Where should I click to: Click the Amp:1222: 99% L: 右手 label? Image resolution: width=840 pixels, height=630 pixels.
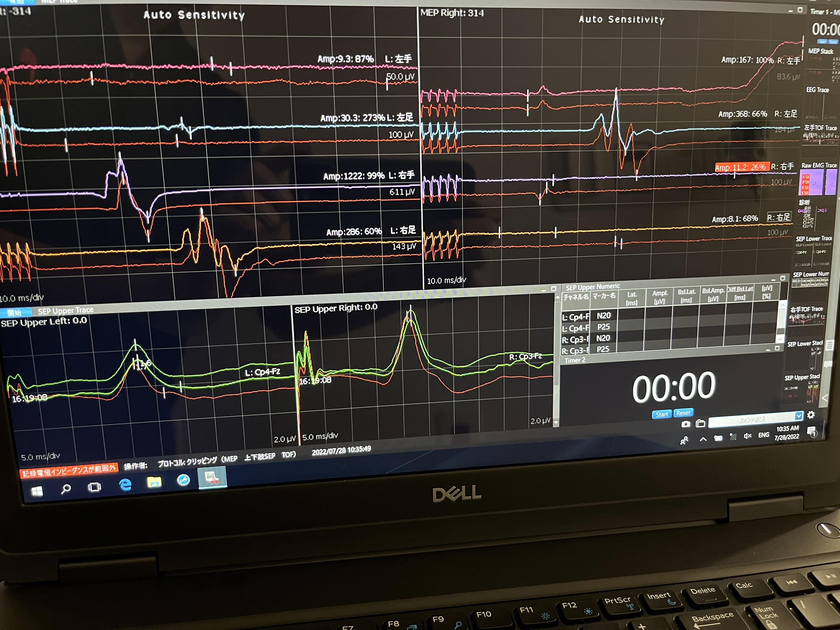tap(369, 176)
